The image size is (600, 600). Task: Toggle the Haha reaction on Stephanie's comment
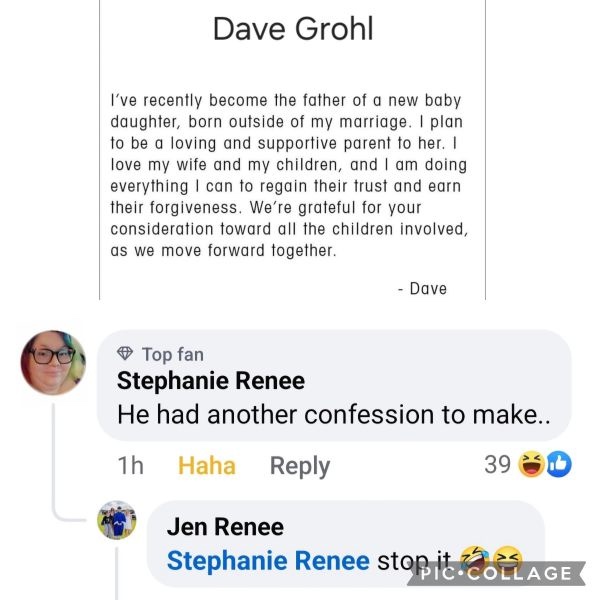(207, 466)
